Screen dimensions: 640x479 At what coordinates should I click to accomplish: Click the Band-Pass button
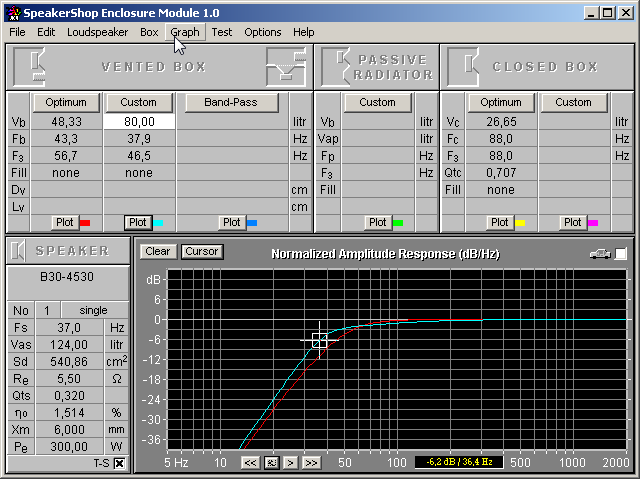(x=232, y=102)
